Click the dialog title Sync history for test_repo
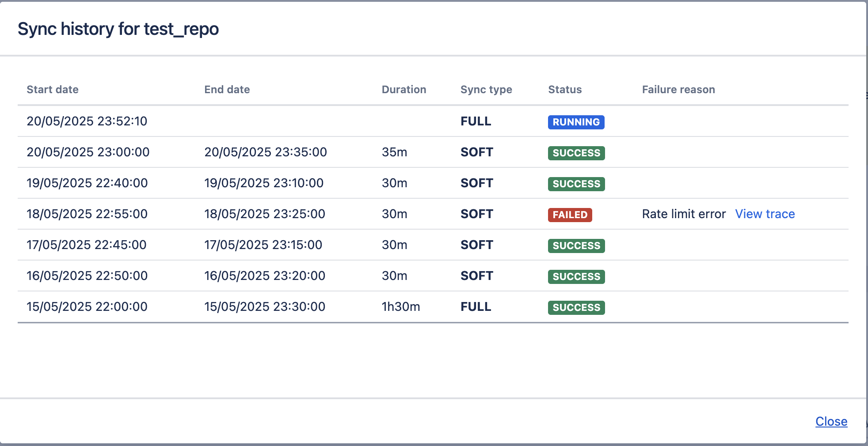The width and height of the screenshot is (868, 446). tap(118, 29)
